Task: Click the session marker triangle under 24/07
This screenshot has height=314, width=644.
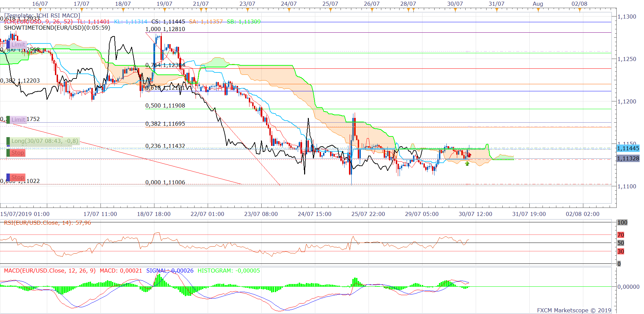Action: (289, 10)
